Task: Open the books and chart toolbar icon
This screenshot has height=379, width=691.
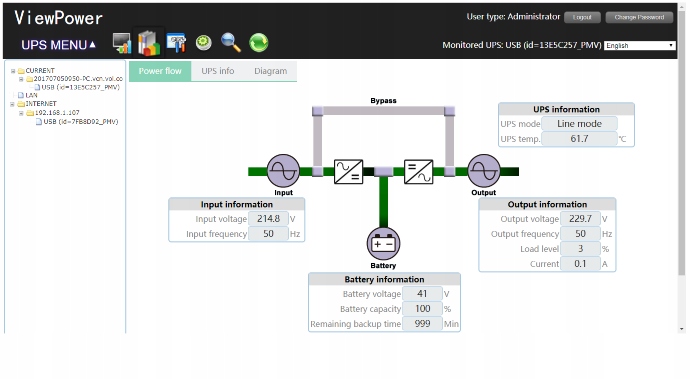Action: point(149,43)
